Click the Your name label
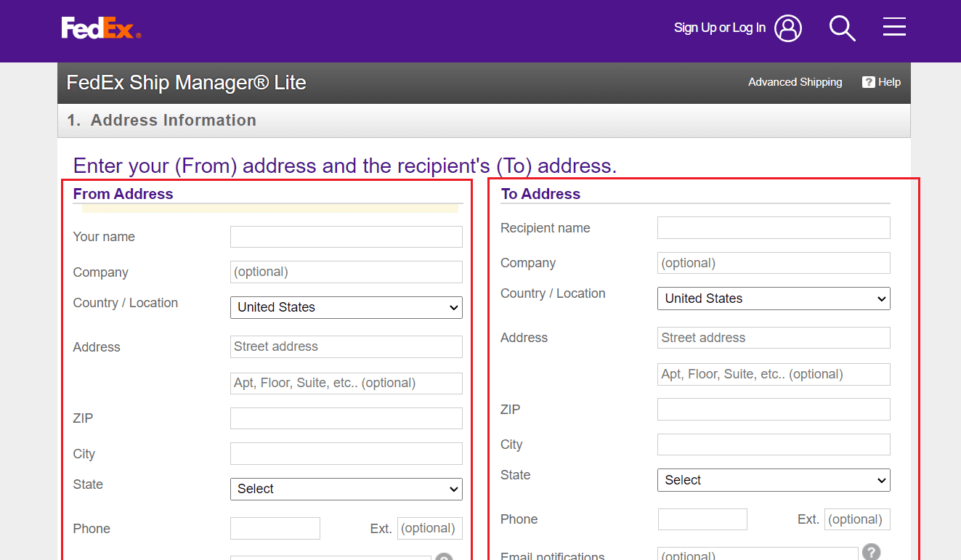961x560 pixels. [x=104, y=237]
